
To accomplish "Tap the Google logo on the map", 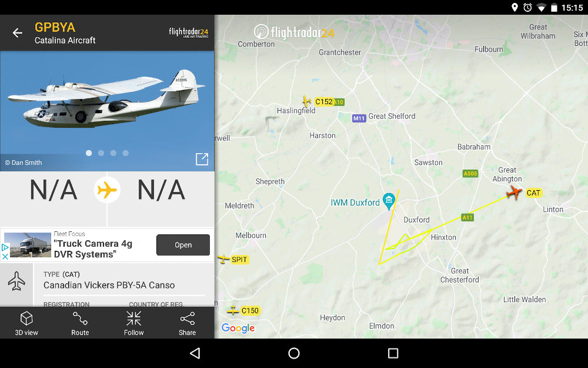I will 238,328.
